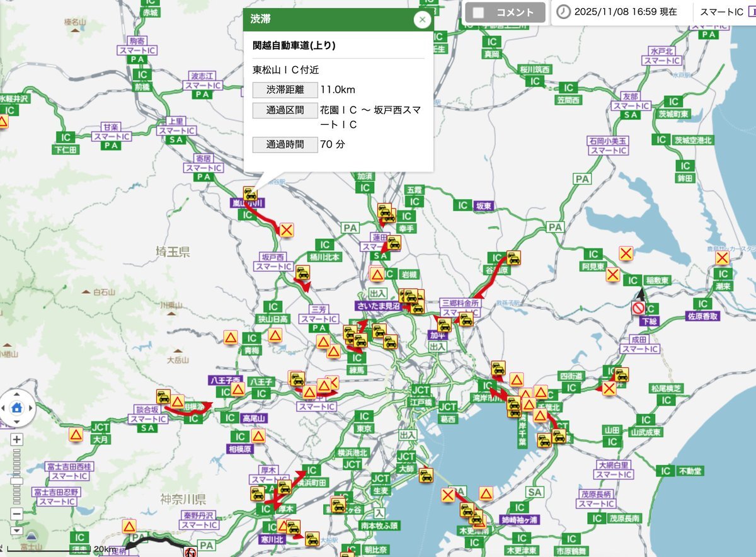
Task: Click the さいたま見沼 map label
Action: [378, 305]
